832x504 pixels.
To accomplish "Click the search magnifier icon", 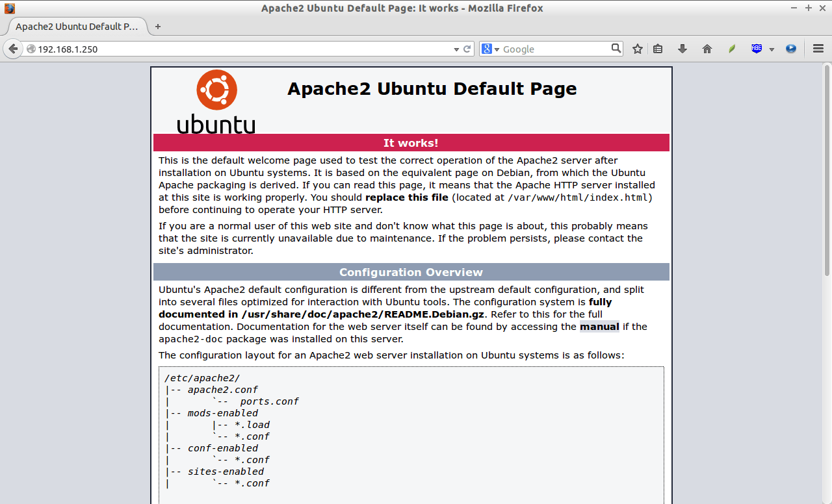I will pos(615,48).
